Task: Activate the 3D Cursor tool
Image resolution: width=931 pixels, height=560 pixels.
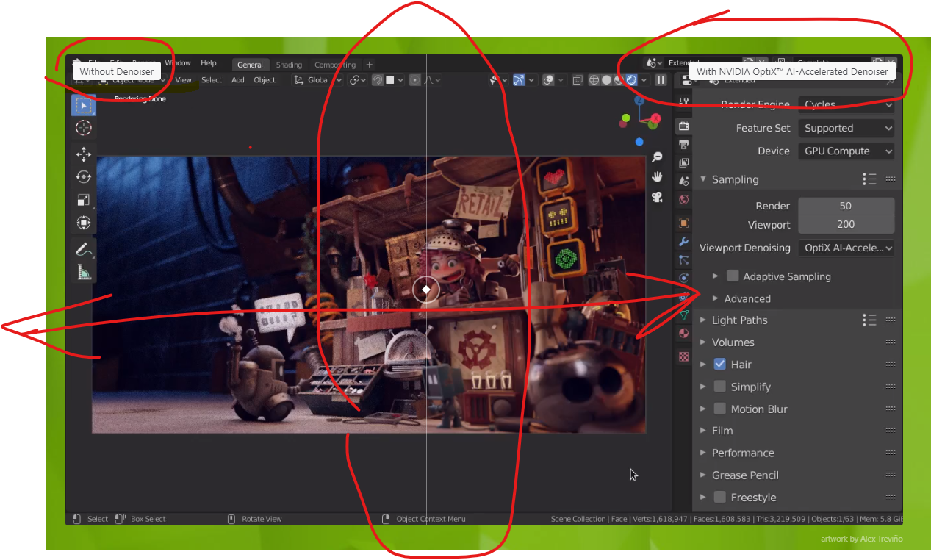Action: tap(83, 128)
